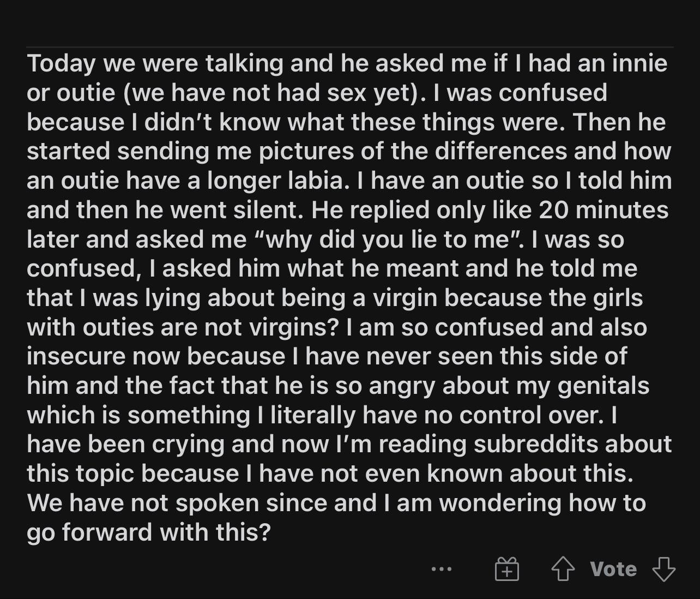Screen dimensions: 700x599
Task: Click the line beginning "insecure now because"
Action: pos(327,356)
